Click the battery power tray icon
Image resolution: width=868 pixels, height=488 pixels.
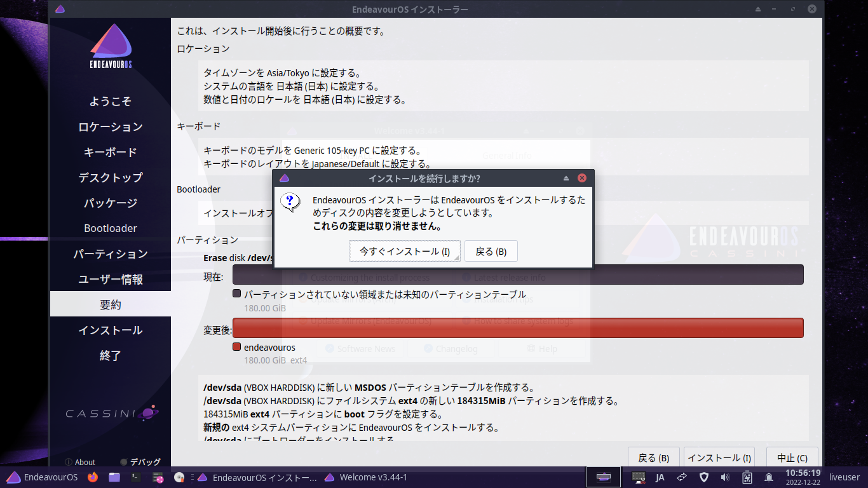coord(747,477)
